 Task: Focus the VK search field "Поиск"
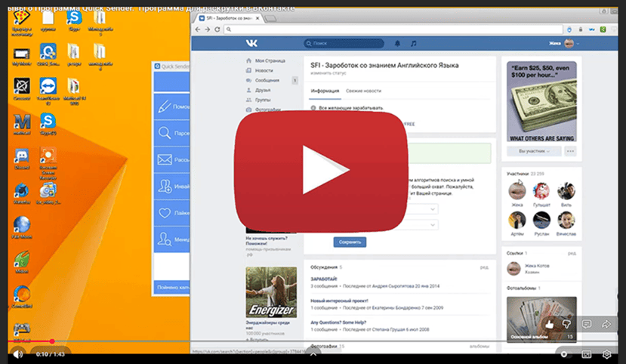344,43
